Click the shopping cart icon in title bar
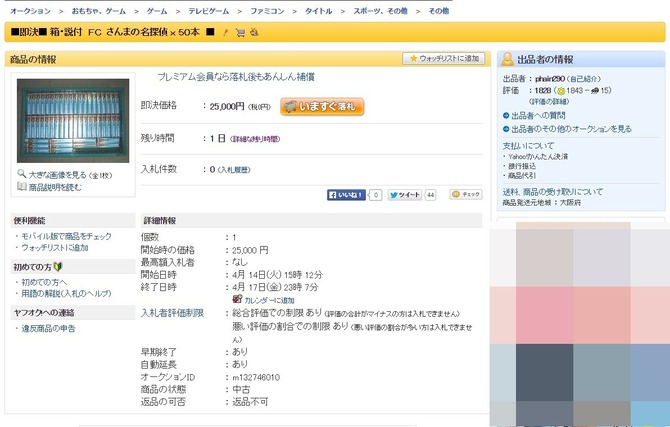Viewport: 670px width, 427px height. pyautogui.click(x=240, y=32)
